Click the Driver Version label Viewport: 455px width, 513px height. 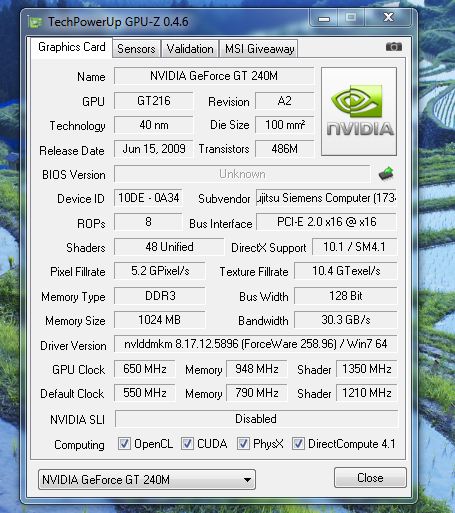(x=73, y=346)
